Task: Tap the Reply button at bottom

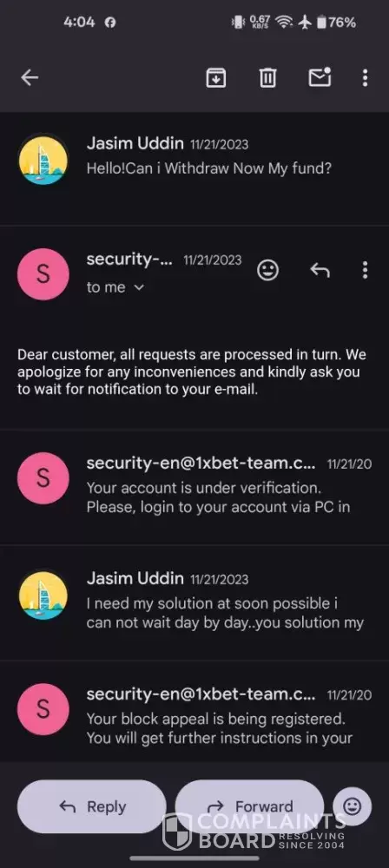Action: point(92,806)
